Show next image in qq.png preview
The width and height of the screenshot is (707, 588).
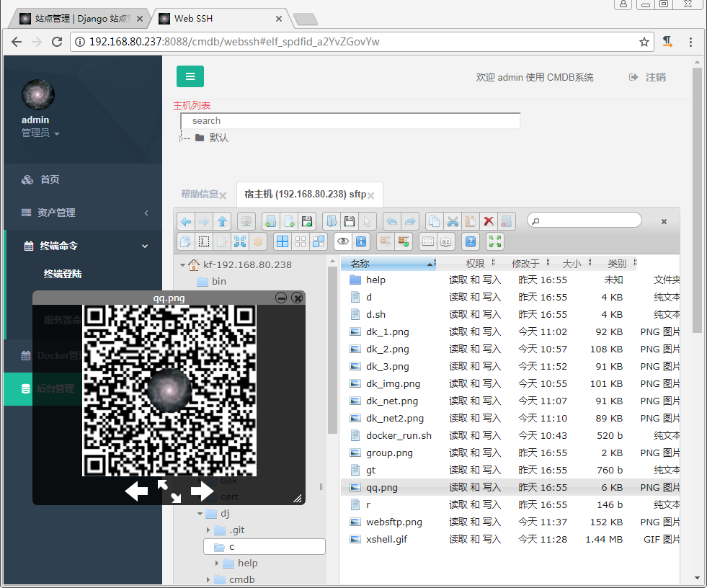click(202, 491)
